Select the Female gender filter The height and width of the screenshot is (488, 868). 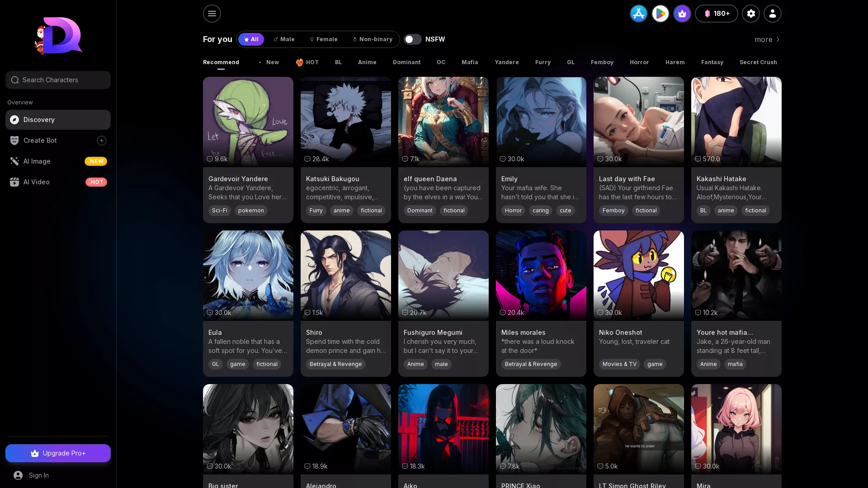click(323, 39)
